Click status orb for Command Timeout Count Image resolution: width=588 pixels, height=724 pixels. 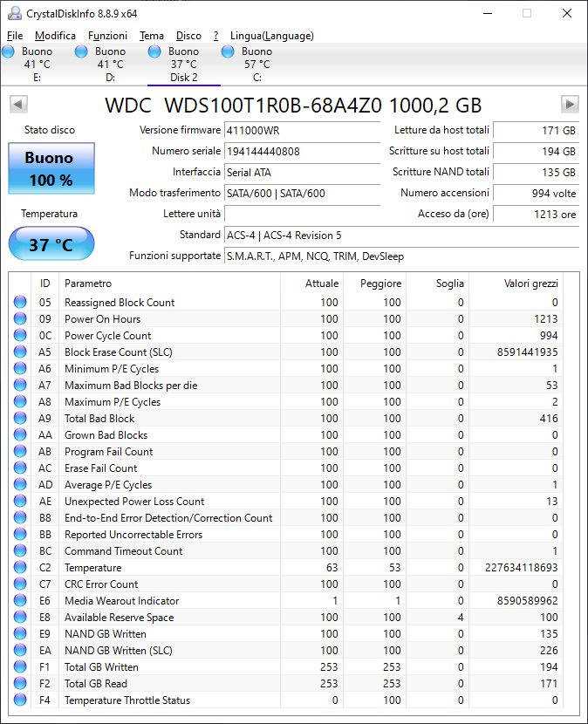20,550
